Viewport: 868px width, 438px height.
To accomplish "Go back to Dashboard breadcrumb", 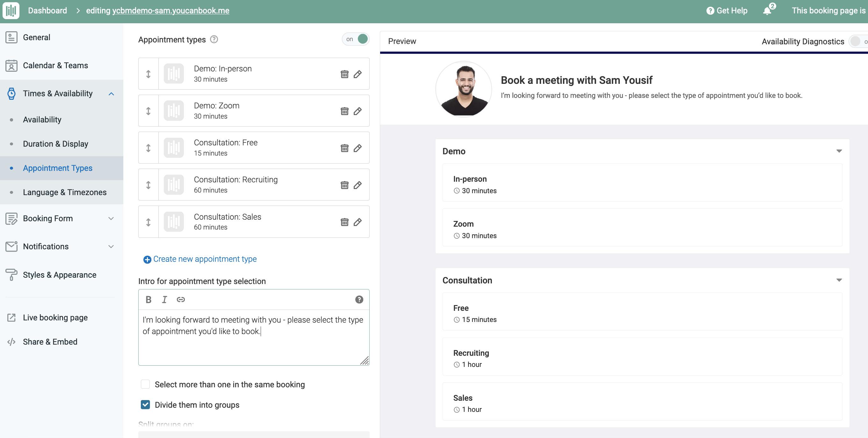I will pyautogui.click(x=47, y=11).
